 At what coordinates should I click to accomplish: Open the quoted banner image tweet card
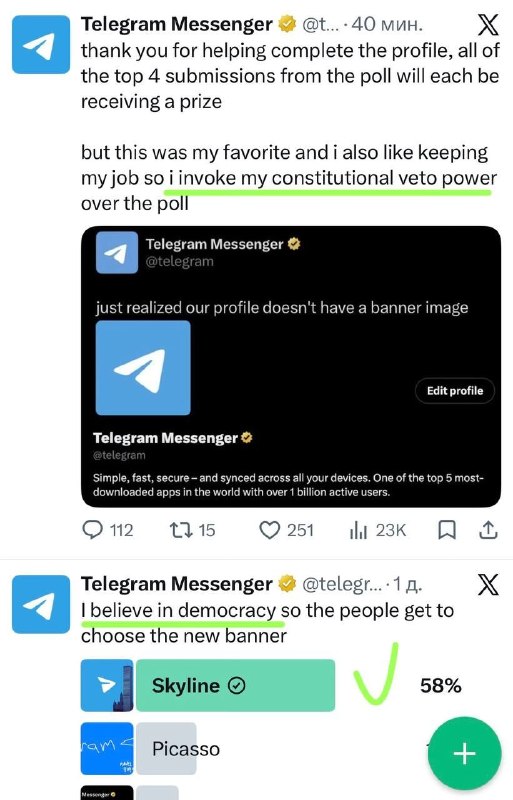click(x=291, y=366)
